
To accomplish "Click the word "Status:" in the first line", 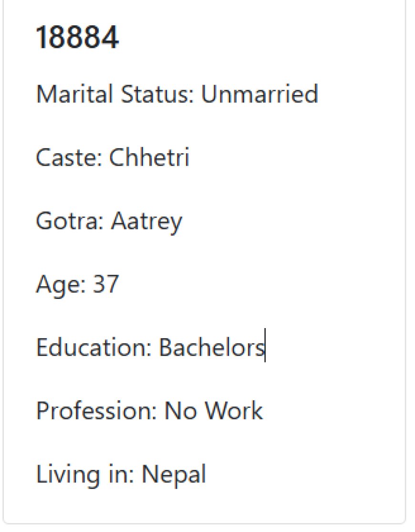I will coord(157,94).
